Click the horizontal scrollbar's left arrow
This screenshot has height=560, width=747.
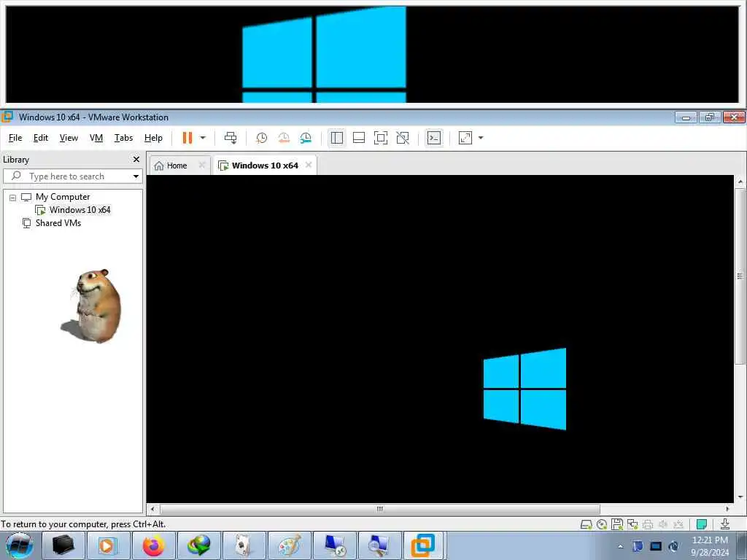coord(152,509)
